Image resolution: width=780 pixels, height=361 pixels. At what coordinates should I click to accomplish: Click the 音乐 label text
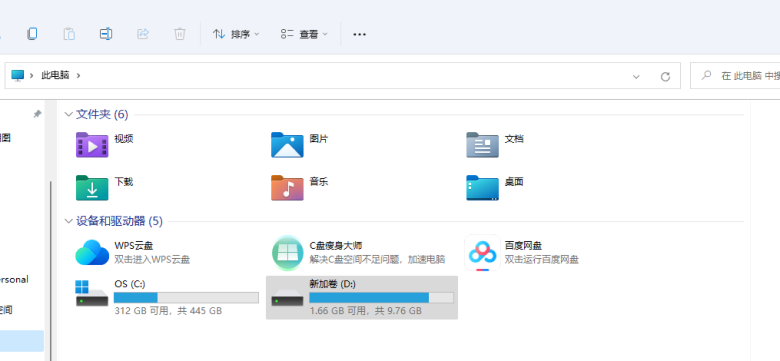tap(319, 181)
